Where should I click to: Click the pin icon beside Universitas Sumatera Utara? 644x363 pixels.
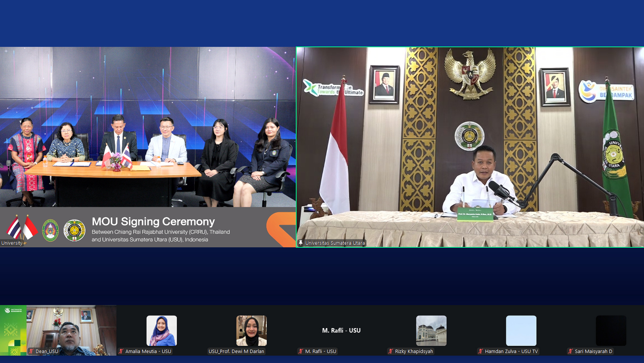[x=301, y=243]
